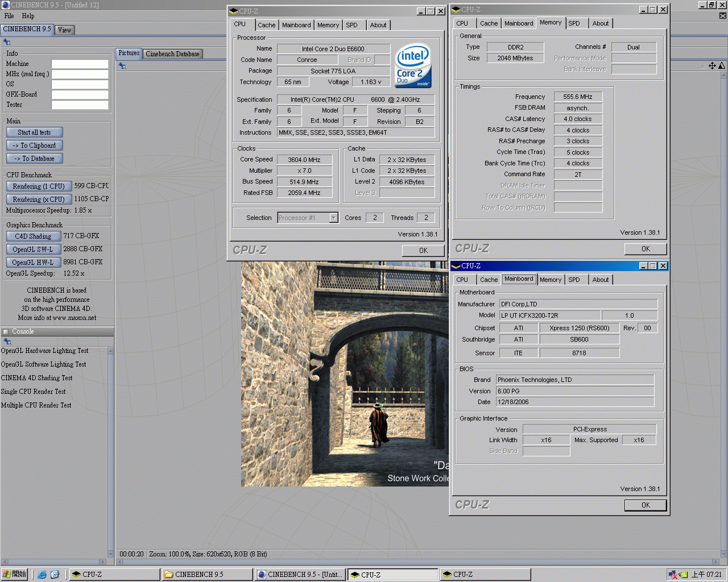This screenshot has width=728, height=582.
Task: Open the Help menu
Action: click(28, 16)
